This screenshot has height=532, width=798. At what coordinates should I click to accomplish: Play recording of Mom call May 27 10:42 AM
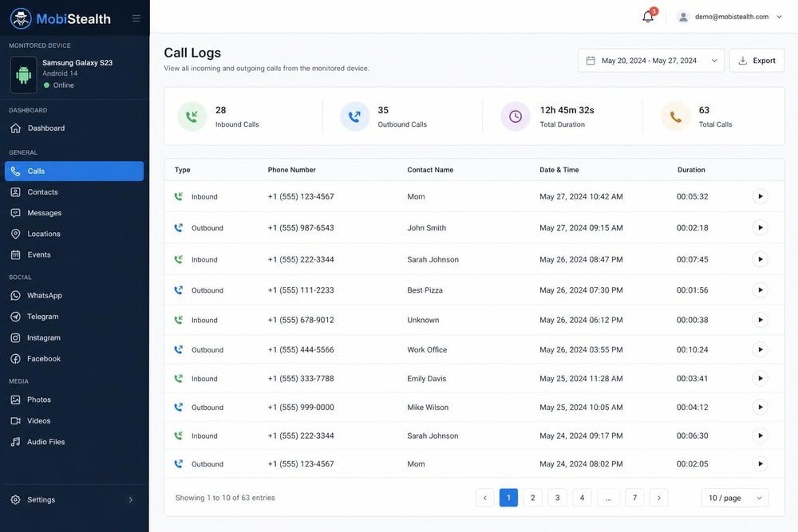[760, 196]
